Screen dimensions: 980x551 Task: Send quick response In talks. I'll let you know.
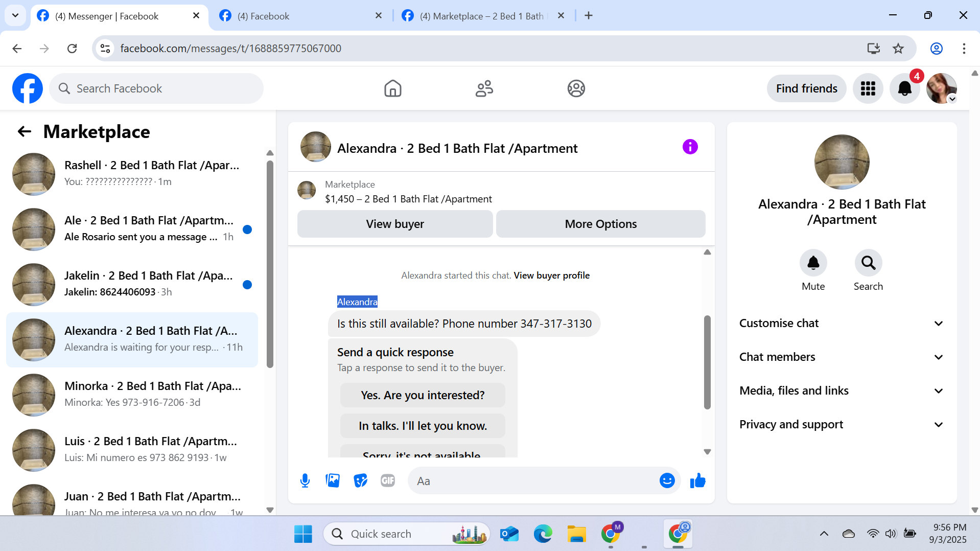[x=423, y=426]
